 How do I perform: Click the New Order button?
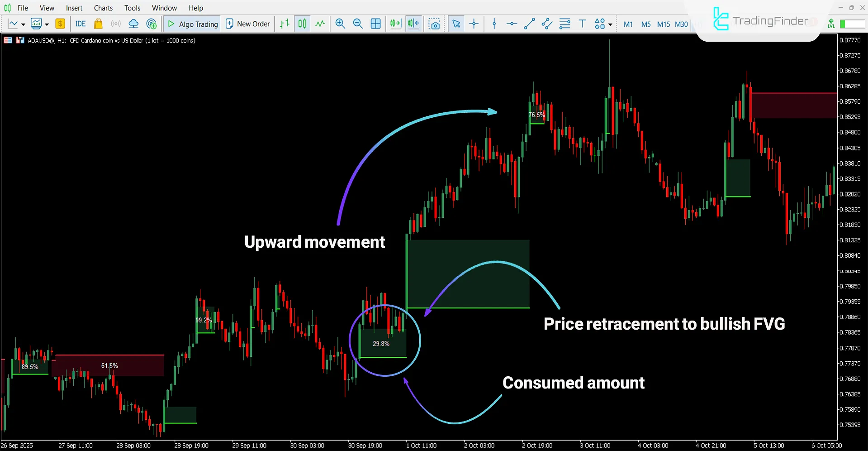(248, 24)
